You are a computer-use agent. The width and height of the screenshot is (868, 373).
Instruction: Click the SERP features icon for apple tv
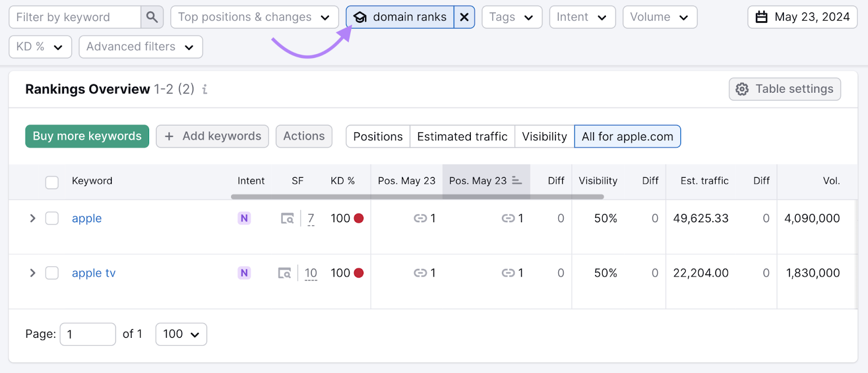(x=284, y=273)
